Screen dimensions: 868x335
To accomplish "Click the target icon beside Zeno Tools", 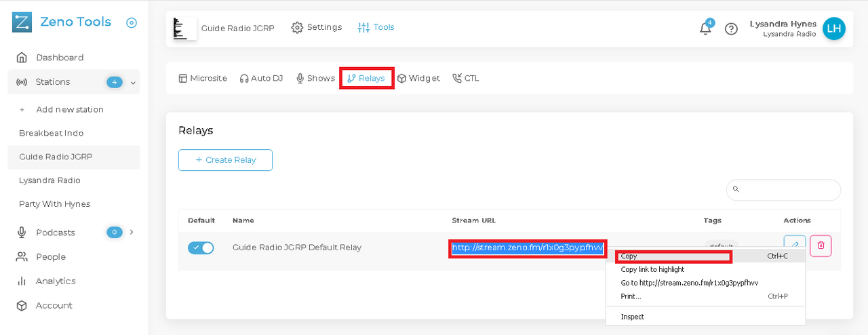I will tap(132, 22).
